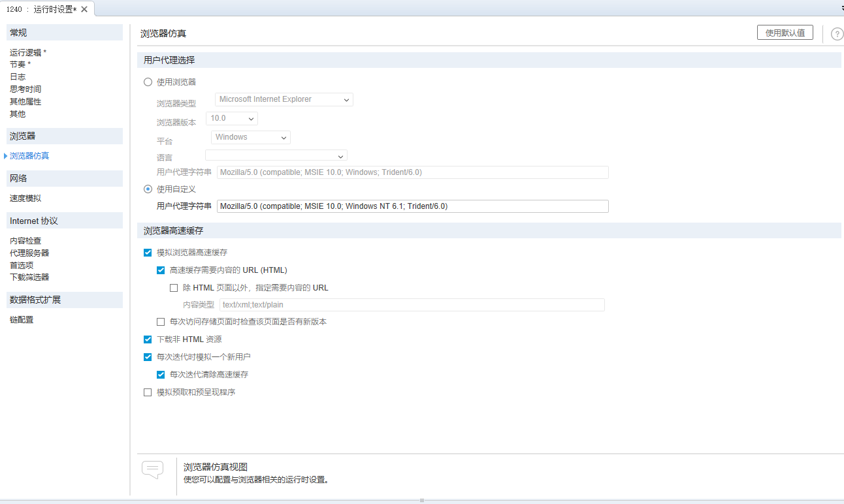Viewport: 844px width, 504px height.
Task: Open 其他 settings page
Action: pyautogui.click(x=18, y=114)
